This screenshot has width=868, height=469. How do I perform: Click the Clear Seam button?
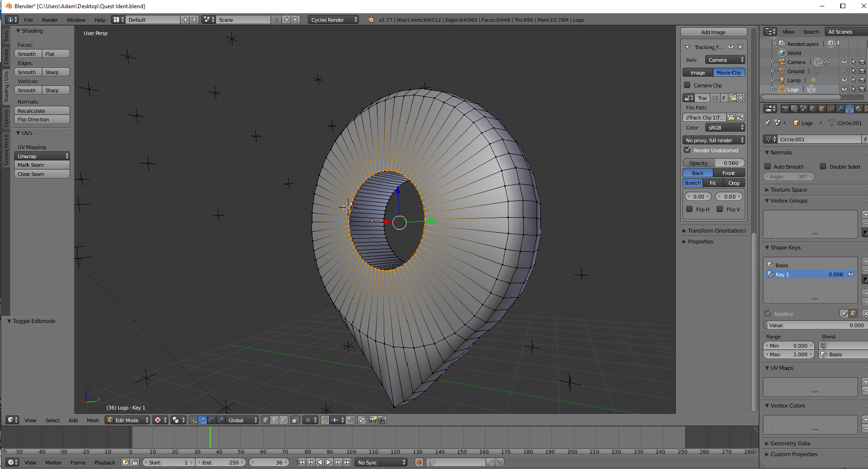tap(42, 174)
